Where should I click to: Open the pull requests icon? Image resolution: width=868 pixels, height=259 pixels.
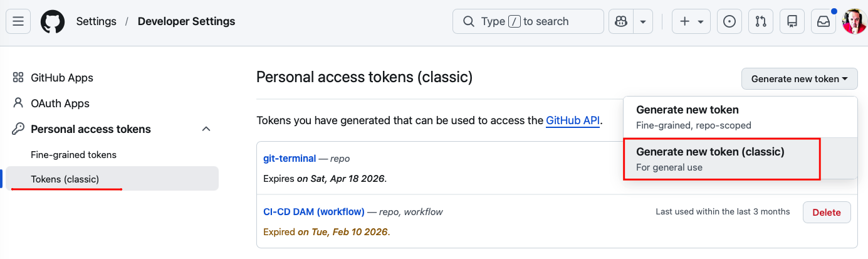(x=761, y=21)
